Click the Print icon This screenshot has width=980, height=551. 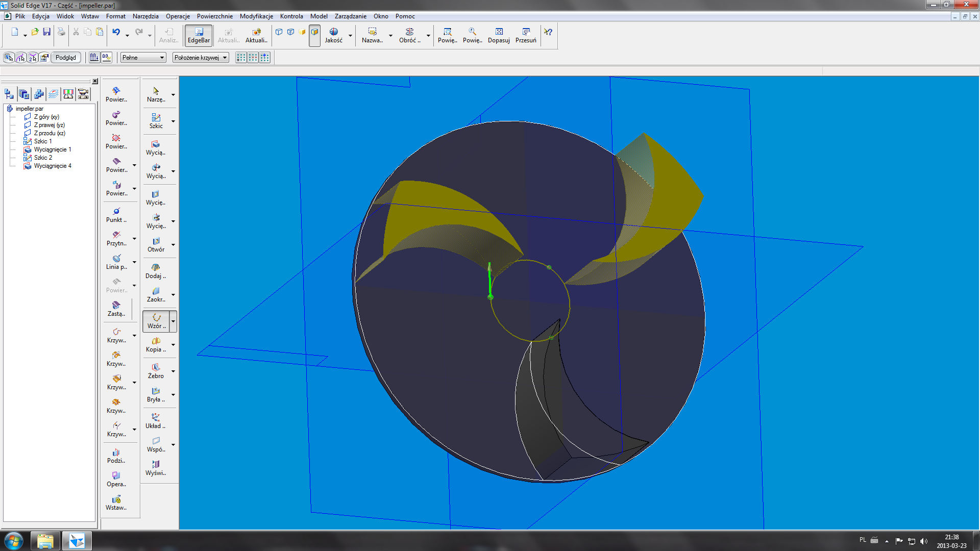(61, 32)
